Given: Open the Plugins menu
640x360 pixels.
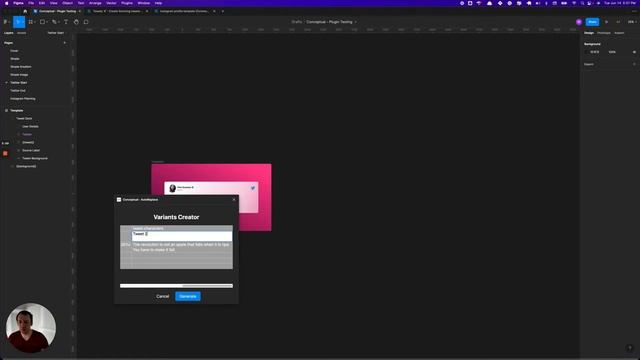Looking at the screenshot, I should coord(127,3).
